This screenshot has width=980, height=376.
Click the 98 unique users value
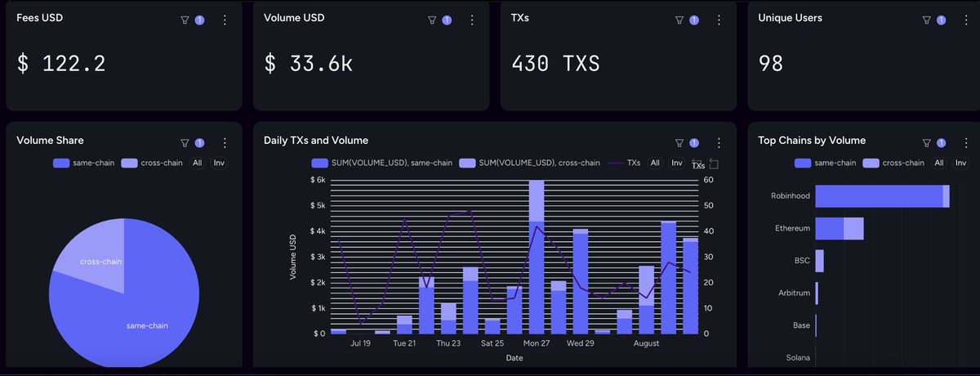point(770,63)
